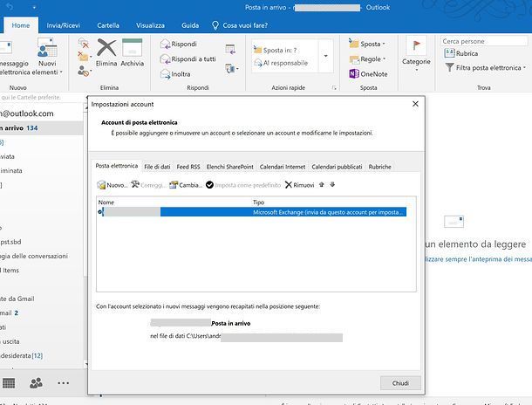This screenshot has height=405, width=532.
Task: Click the message preview link in reading pane
Action: coord(478,259)
